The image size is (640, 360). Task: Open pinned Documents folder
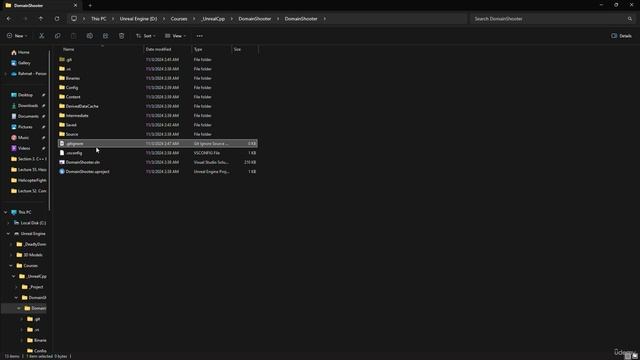tap(25, 116)
